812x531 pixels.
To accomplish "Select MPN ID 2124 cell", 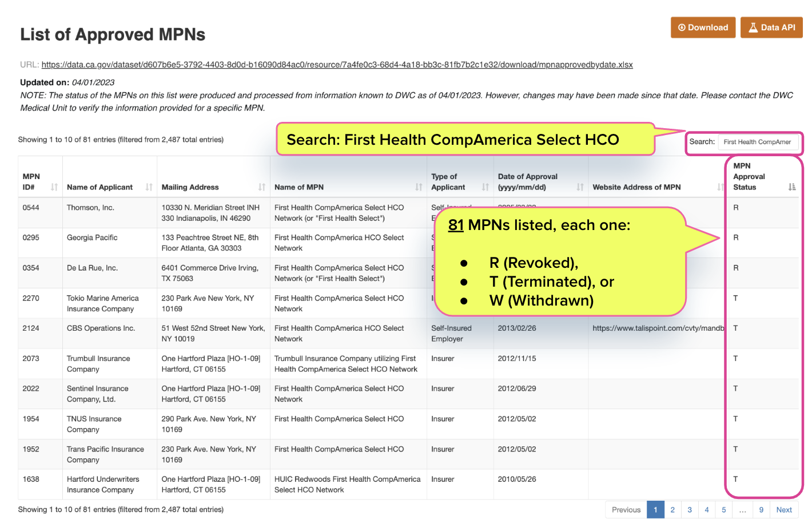I will click(40, 334).
